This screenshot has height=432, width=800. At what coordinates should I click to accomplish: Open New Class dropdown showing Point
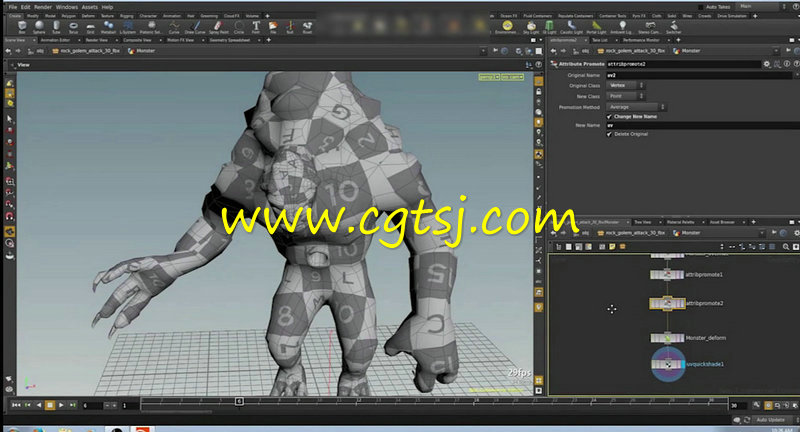pos(625,96)
